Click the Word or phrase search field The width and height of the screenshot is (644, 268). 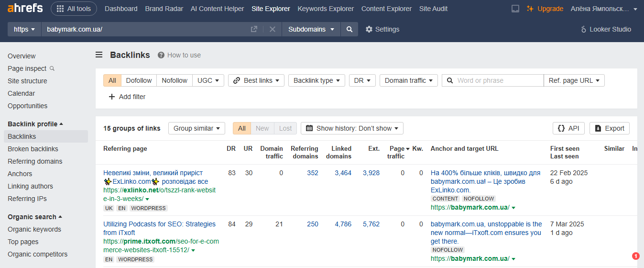click(x=493, y=80)
